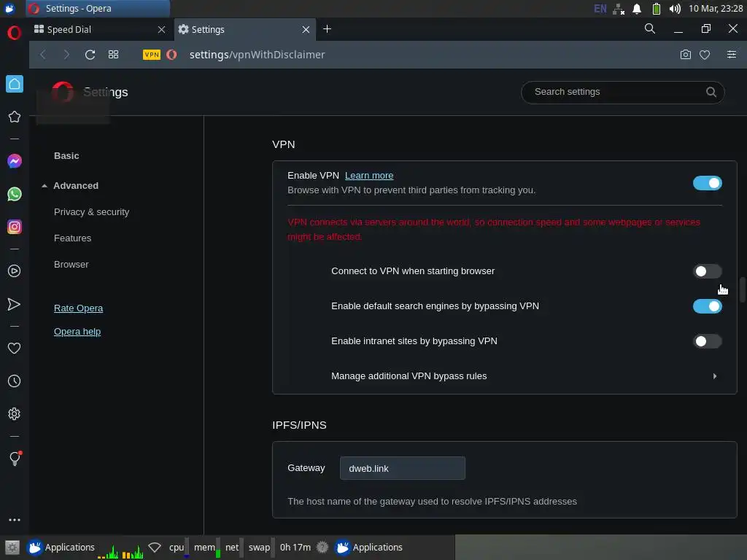Open second Applications launcher in panel
The width and height of the screenshot is (747, 560).
368,547
